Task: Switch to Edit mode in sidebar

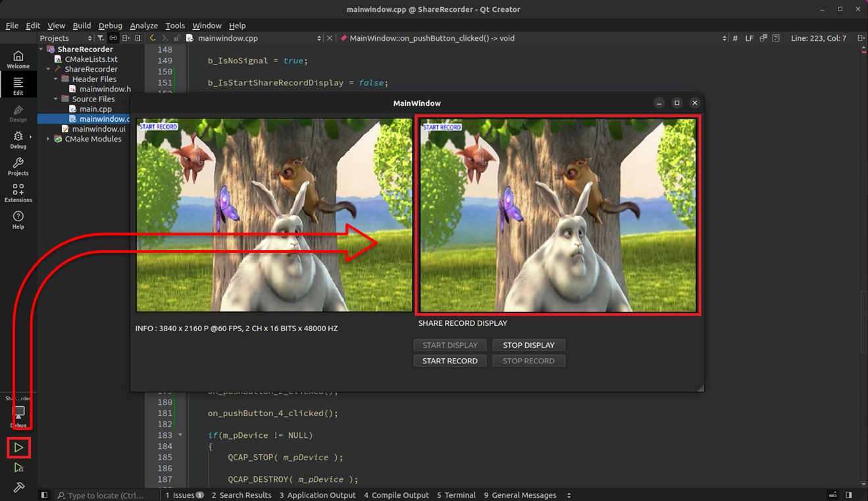Action: click(x=18, y=86)
